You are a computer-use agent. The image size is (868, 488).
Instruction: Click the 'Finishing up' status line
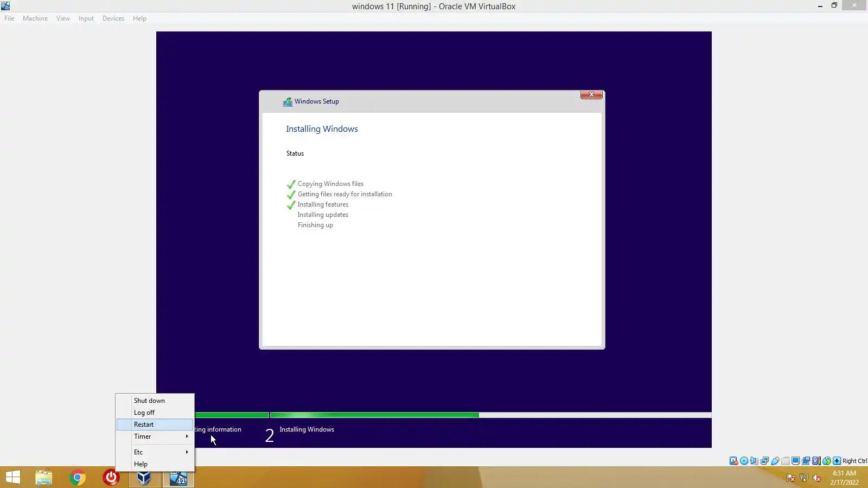coord(315,225)
